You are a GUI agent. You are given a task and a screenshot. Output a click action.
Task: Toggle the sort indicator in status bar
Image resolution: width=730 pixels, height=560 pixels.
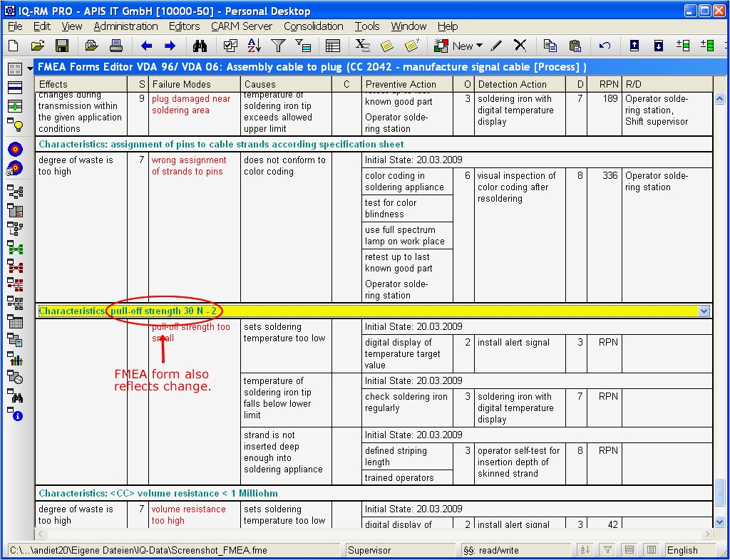pos(585,550)
